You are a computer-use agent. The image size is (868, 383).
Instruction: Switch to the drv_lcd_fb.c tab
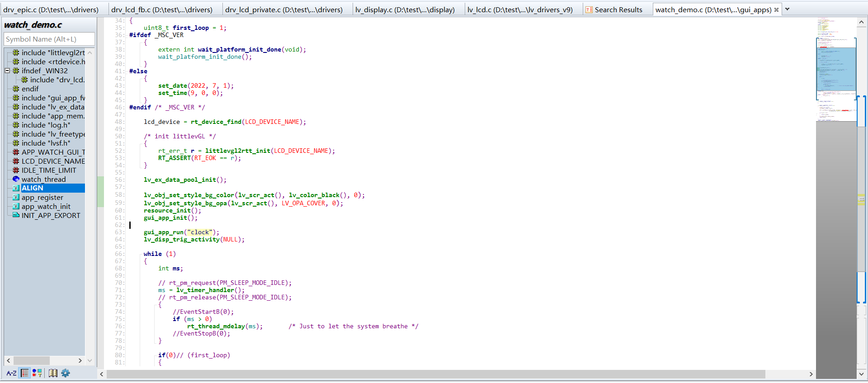coord(161,9)
